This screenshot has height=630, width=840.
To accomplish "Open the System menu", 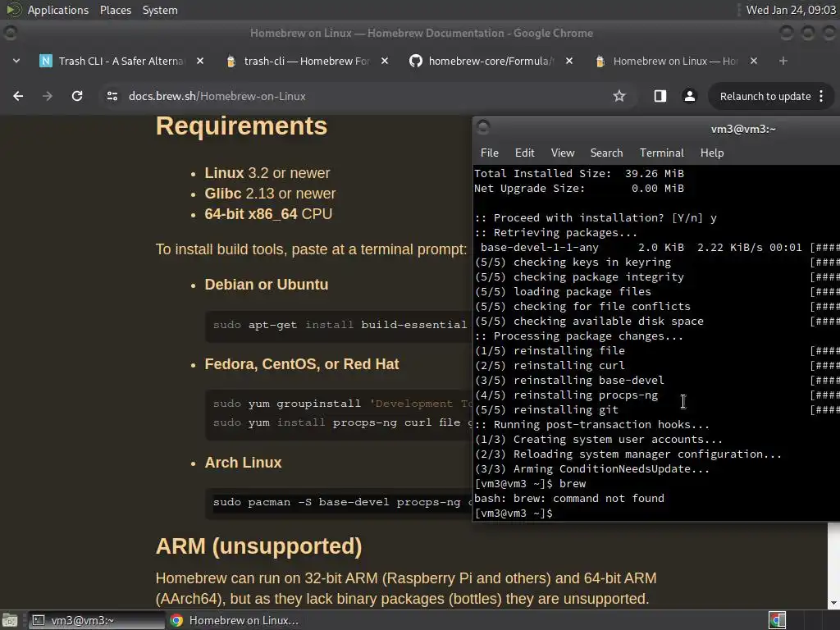I will click(160, 10).
